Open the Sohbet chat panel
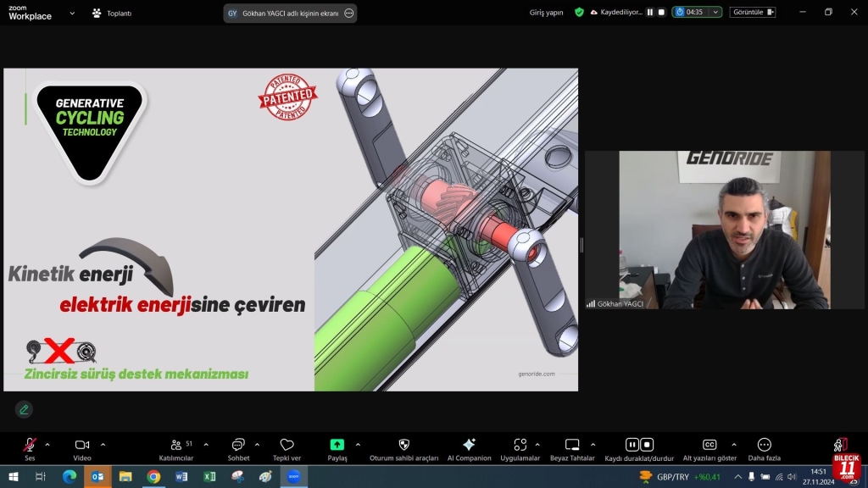 [238, 445]
